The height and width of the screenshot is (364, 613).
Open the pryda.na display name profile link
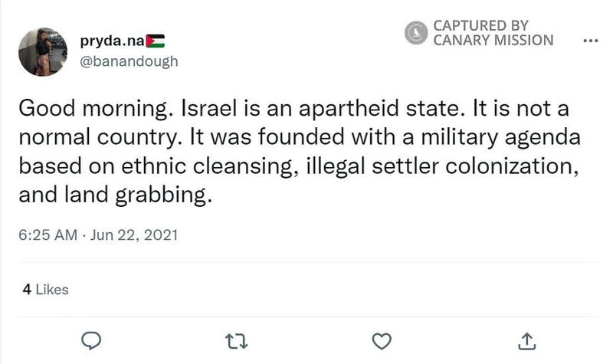point(112,41)
